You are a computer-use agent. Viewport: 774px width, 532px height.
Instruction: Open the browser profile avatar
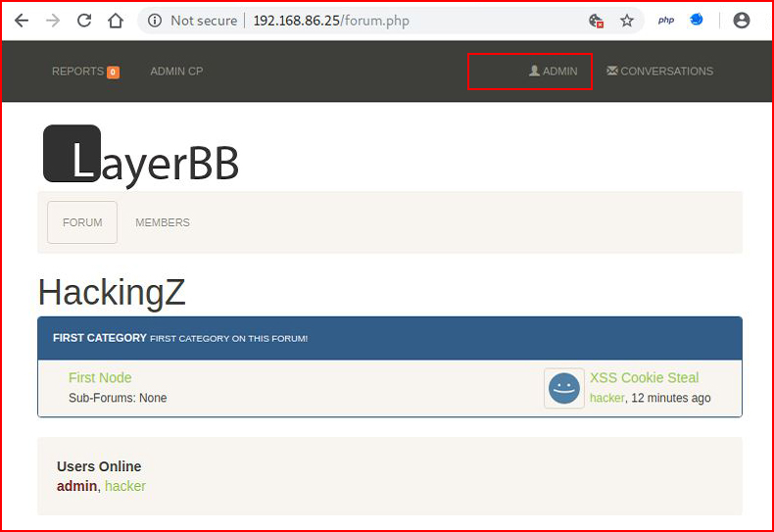[x=742, y=21]
